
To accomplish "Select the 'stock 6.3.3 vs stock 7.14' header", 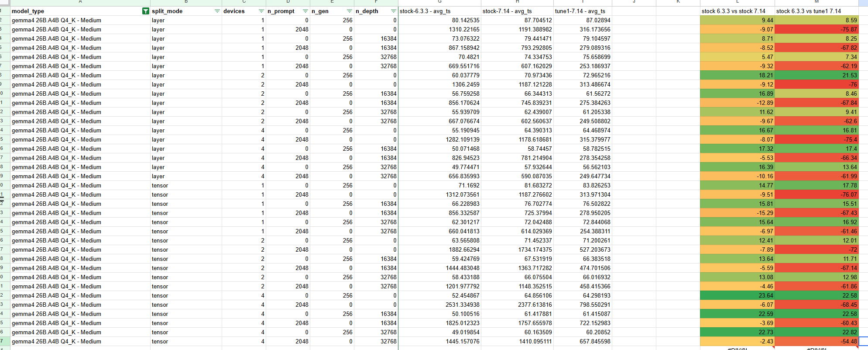I will point(738,11).
